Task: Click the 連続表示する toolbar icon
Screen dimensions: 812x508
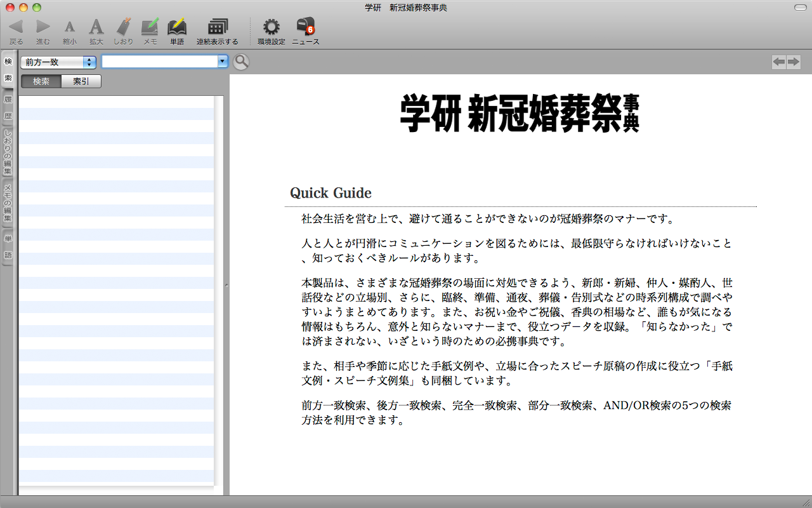Action: (217, 27)
